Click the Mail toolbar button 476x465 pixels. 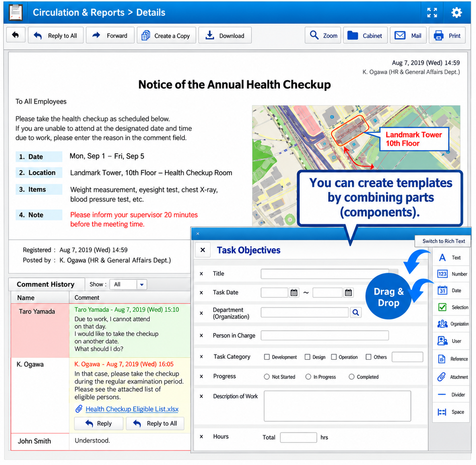click(x=408, y=35)
